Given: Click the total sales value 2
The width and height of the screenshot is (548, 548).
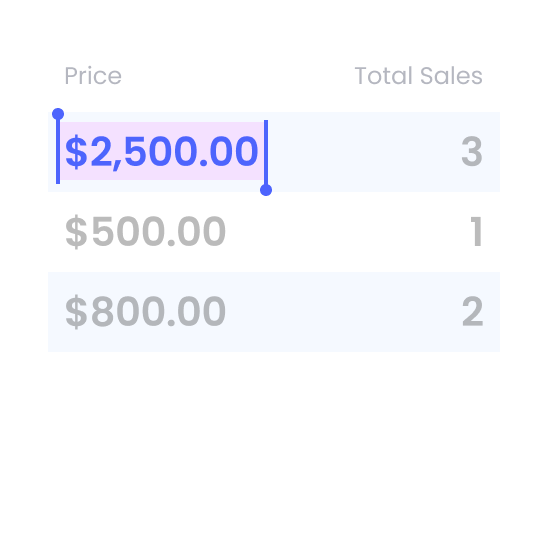Looking at the screenshot, I should tap(473, 311).
